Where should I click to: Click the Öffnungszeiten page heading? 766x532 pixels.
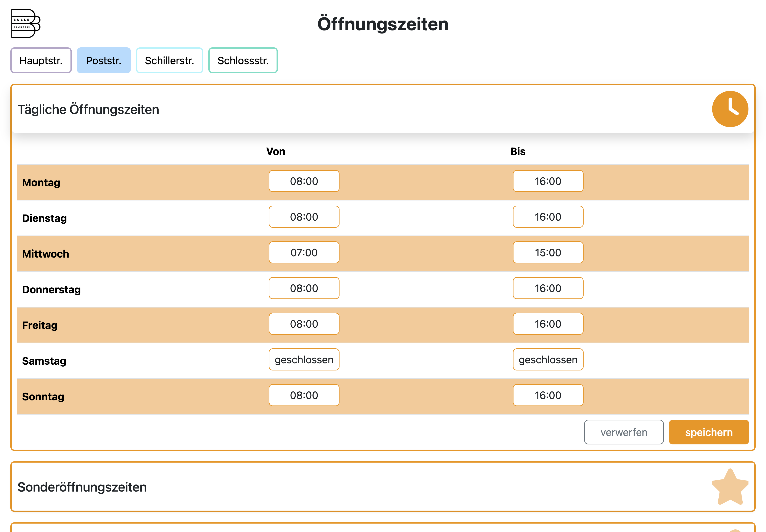pyautogui.click(x=383, y=24)
